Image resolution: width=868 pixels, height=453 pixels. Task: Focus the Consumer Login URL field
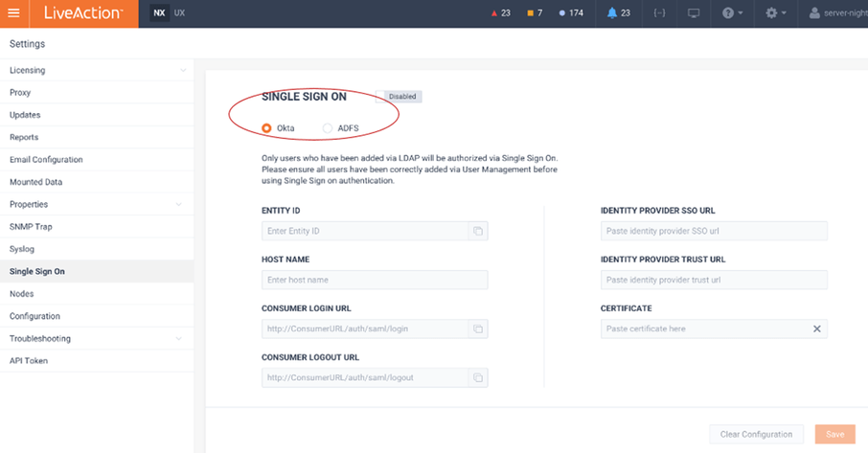click(365, 329)
